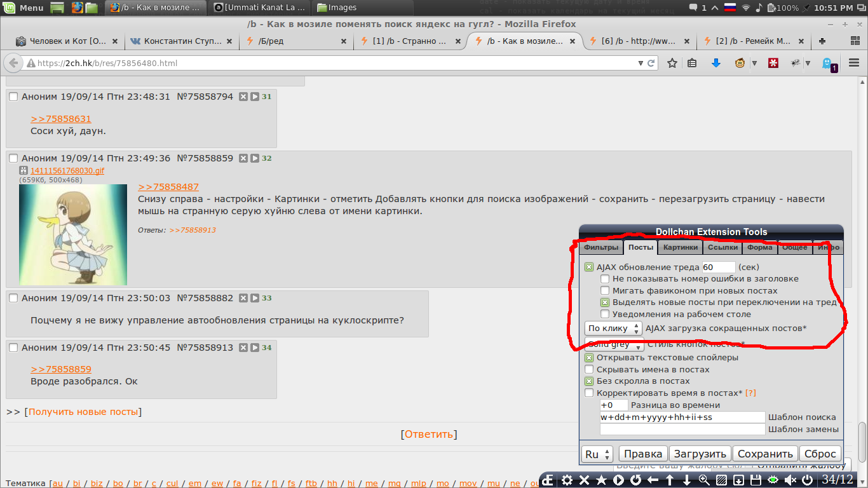Click the Получить новые посты link
The width and height of the screenshot is (868, 488).
[83, 412]
